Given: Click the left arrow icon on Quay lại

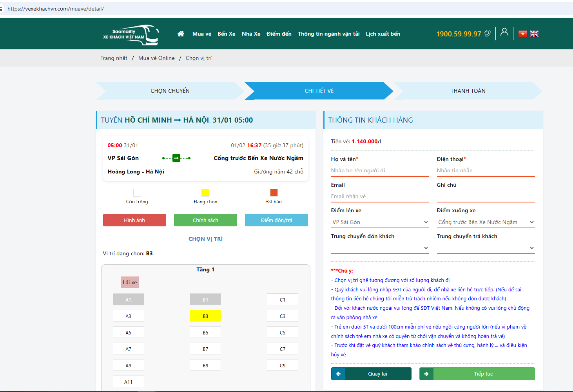Looking at the screenshot, I should [x=338, y=374].
